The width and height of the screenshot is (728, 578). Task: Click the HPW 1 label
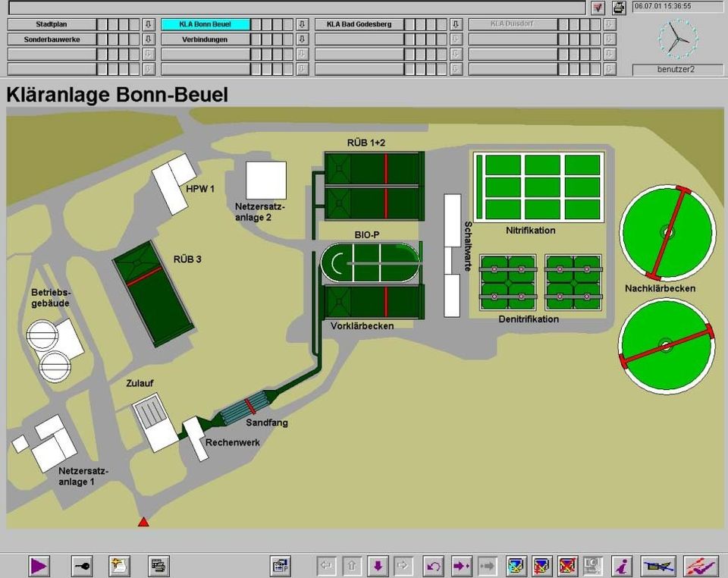tap(200, 189)
